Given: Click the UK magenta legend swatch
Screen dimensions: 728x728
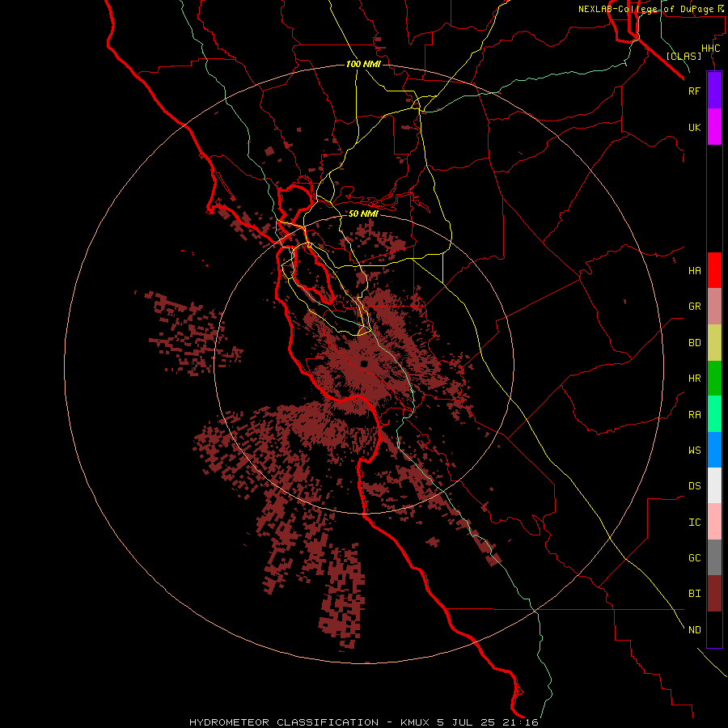Looking at the screenshot, I should (x=714, y=127).
